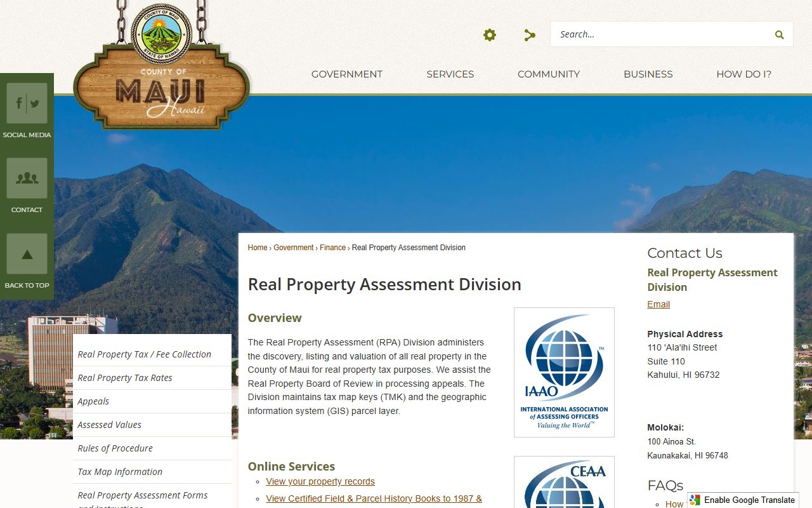Click the IAAO logo image
The width and height of the screenshot is (812, 508).
click(x=564, y=373)
